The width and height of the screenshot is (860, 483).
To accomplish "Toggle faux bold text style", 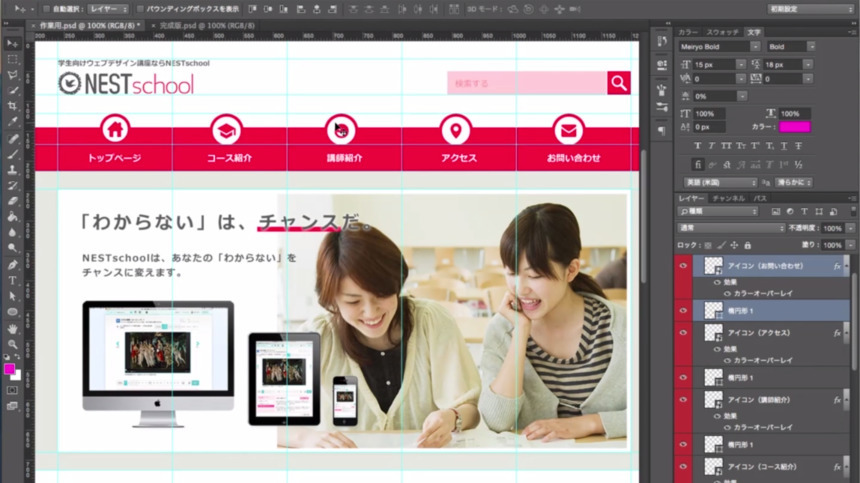I will [697, 146].
